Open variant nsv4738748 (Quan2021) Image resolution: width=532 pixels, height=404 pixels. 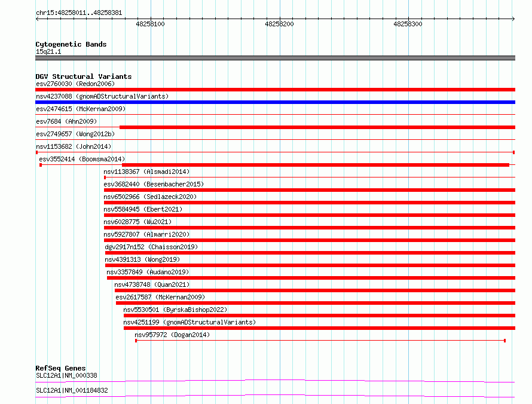pos(152,284)
